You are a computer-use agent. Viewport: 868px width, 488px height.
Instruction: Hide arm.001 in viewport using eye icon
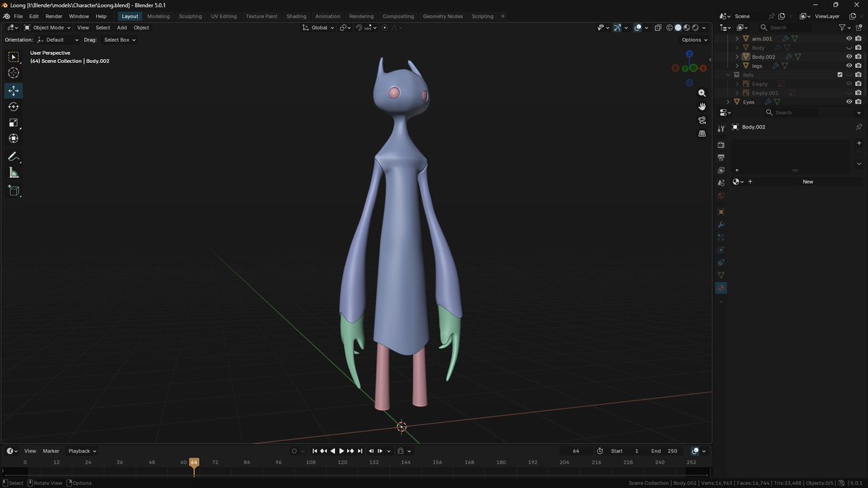pos(849,38)
